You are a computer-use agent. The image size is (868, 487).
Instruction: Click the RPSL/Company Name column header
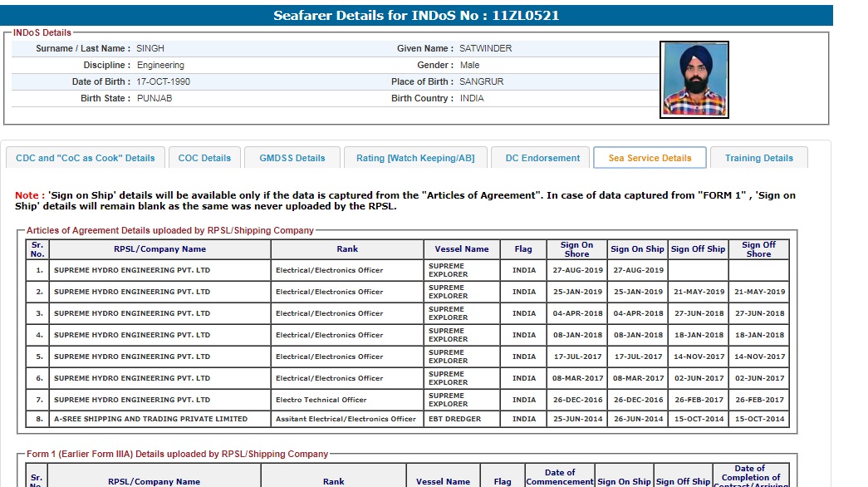[x=159, y=249]
